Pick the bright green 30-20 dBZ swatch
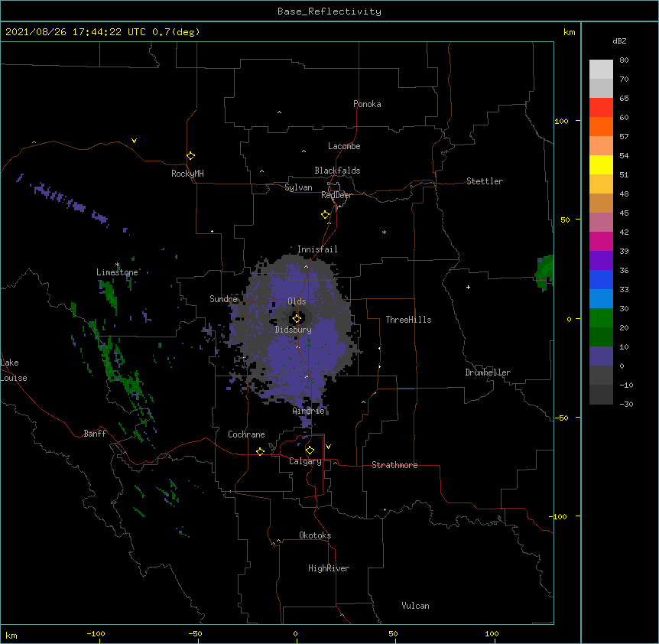The height and width of the screenshot is (644, 659). (601, 318)
